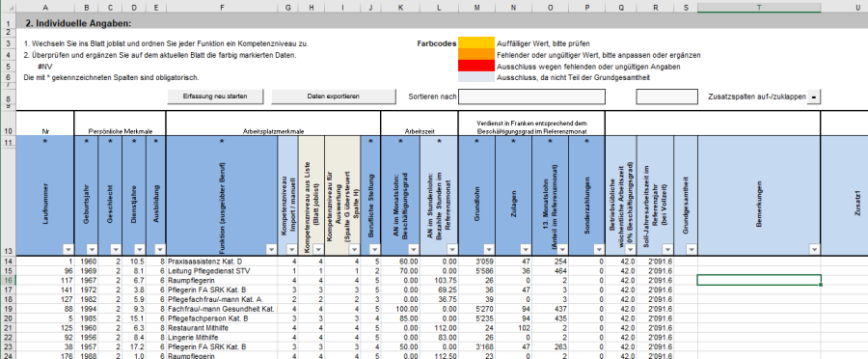Click the selected Bemerkungen cell in row 16

pyautogui.click(x=759, y=280)
